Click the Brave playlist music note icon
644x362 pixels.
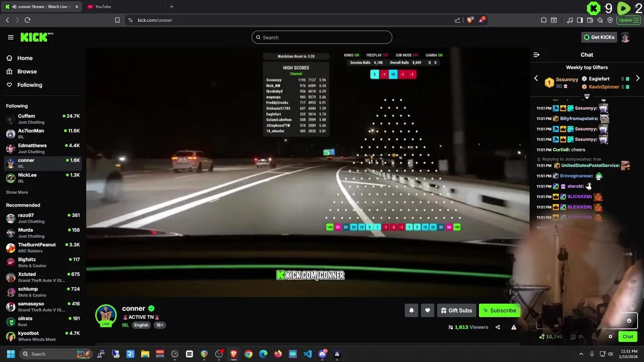pyautogui.click(x=570, y=20)
